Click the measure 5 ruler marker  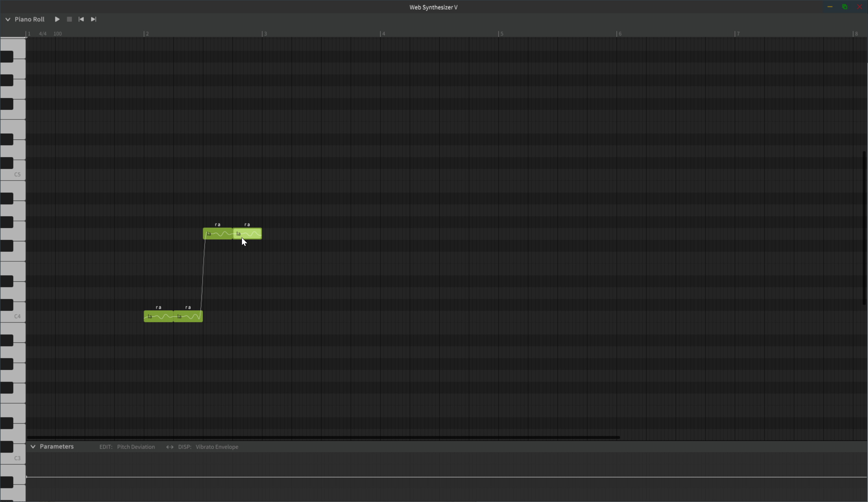(501, 34)
